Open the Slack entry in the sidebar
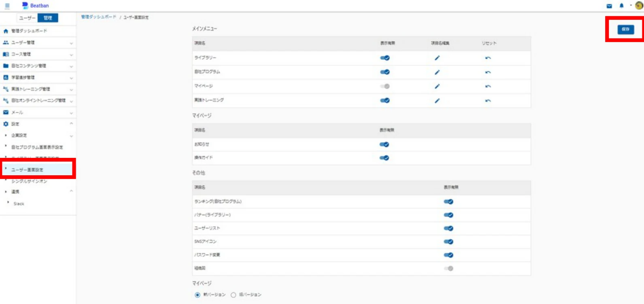The width and height of the screenshot is (644, 304). click(x=19, y=204)
